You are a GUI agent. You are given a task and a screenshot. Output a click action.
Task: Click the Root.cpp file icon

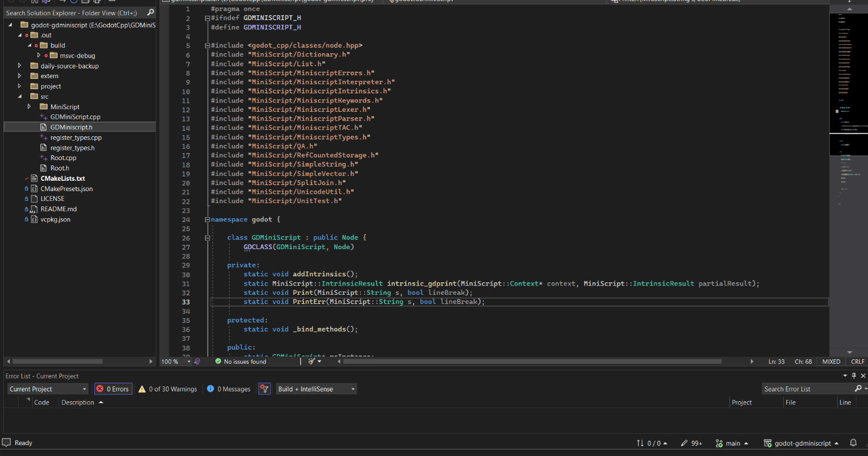43,158
